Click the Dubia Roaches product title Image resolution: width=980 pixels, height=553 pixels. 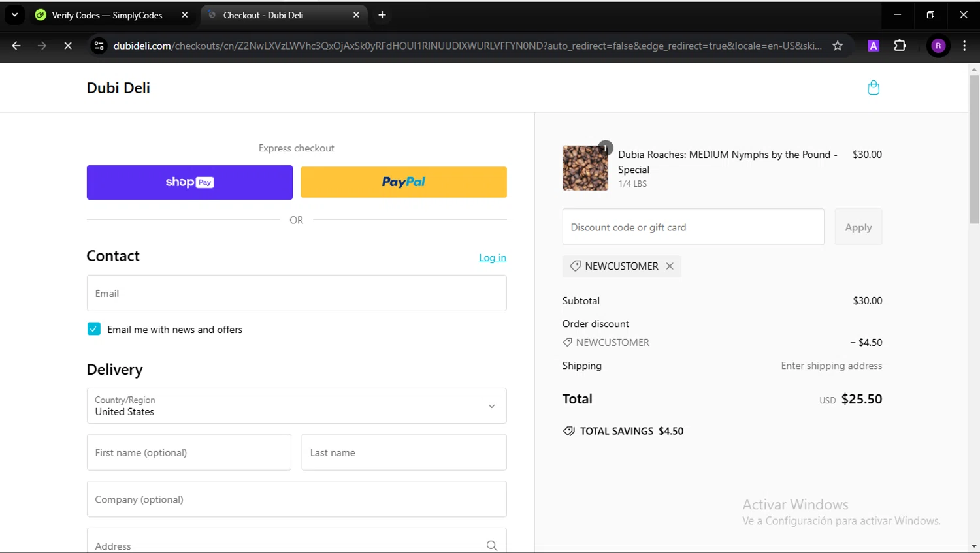tap(727, 162)
